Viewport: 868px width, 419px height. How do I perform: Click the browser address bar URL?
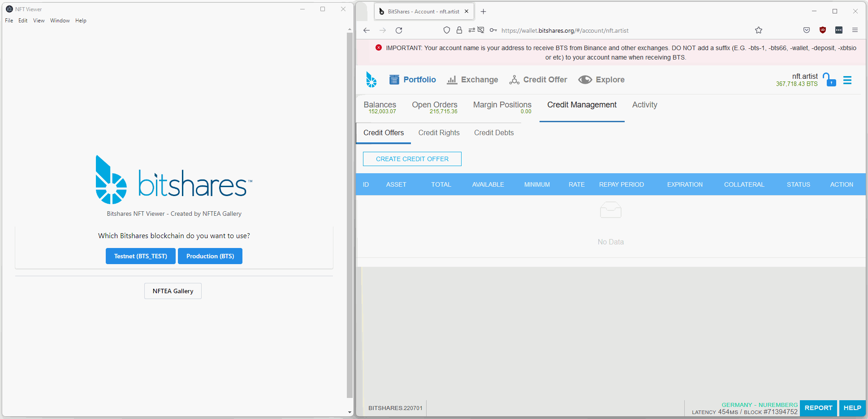pos(565,30)
